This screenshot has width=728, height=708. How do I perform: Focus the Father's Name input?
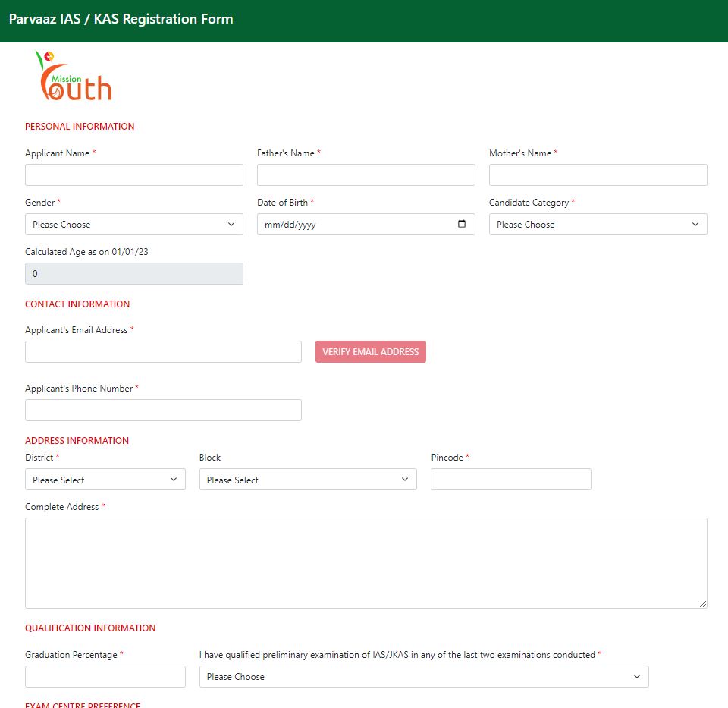(366, 175)
